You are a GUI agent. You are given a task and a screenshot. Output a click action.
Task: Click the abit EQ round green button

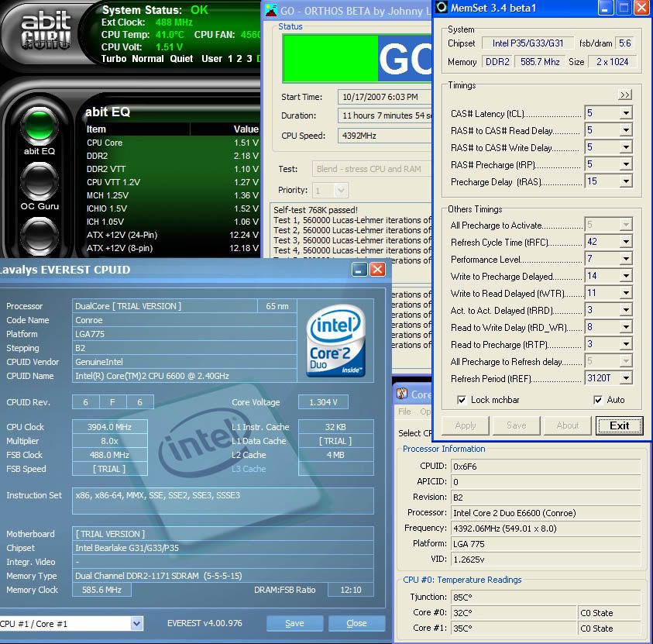(x=40, y=125)
